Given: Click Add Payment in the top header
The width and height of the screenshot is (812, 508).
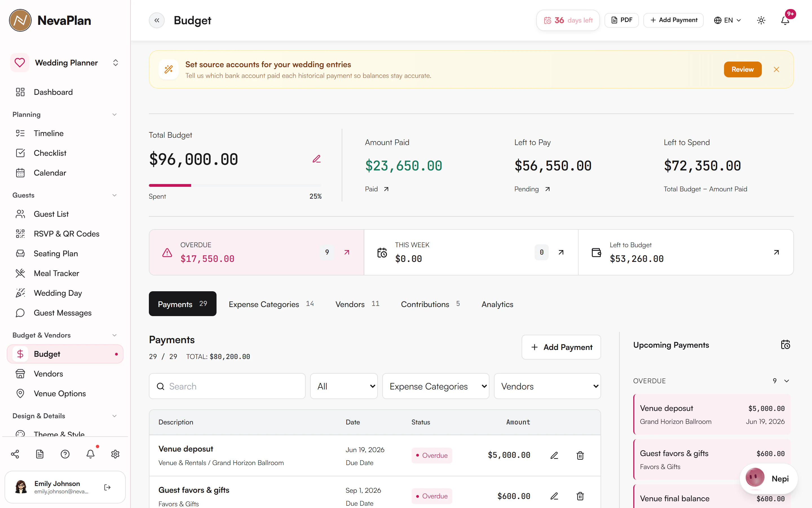Looking at the screenshot, I should pyautogui.click(x=673, y=20).
